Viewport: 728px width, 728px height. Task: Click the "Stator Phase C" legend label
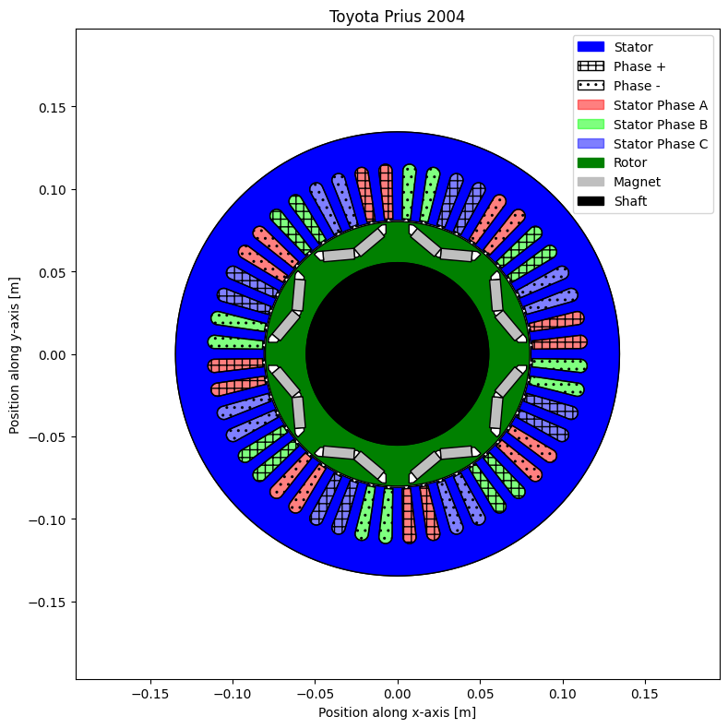click(x=661, y=144)
